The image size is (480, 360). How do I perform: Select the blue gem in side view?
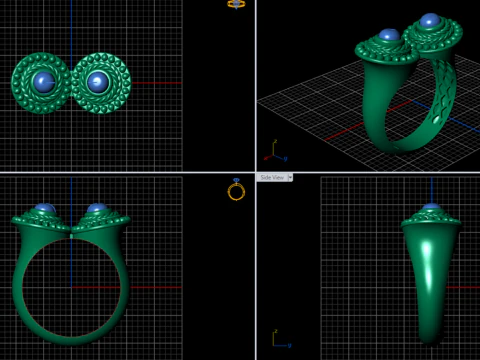point(432,207)
